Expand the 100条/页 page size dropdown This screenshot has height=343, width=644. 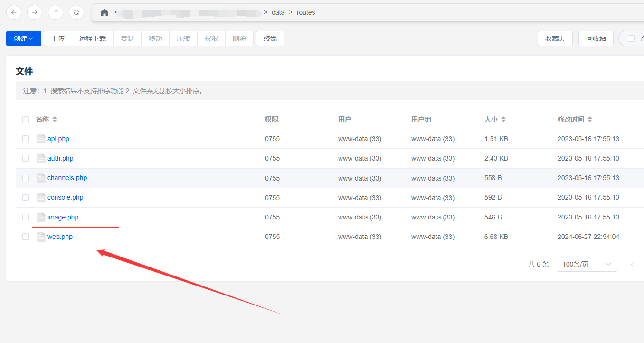coord(587,264)
